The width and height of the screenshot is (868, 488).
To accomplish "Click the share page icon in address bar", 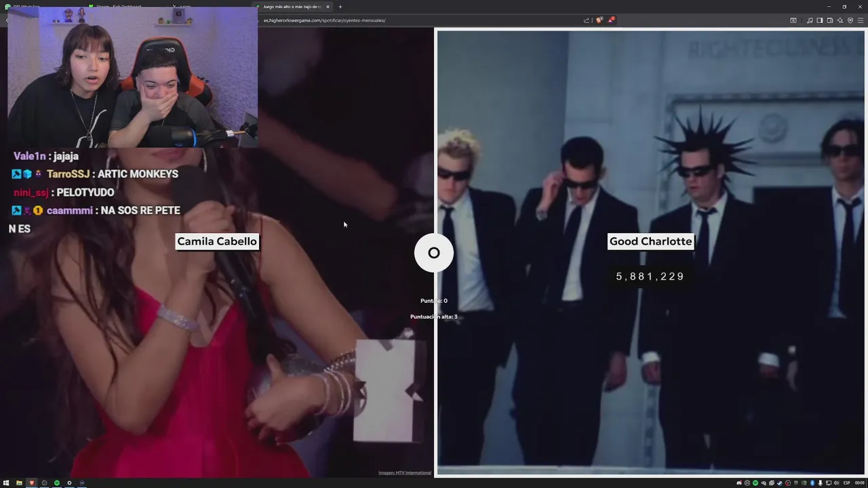I will coord(587,20).
